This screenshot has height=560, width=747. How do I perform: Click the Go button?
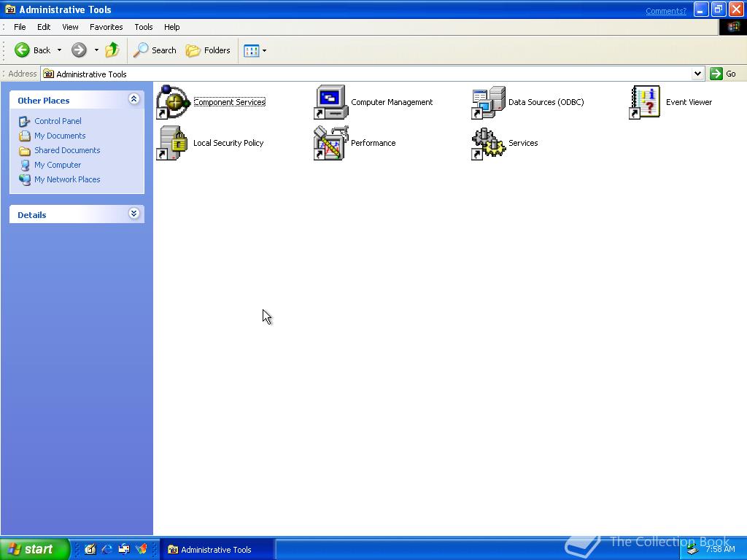tap(723, 74)
